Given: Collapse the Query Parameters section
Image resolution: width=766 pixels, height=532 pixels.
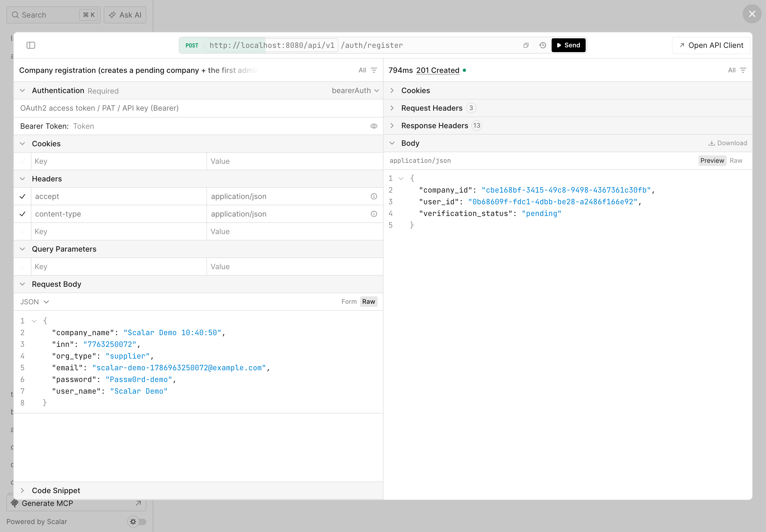Looking at the screenshot, I should (x=22, y=249).
